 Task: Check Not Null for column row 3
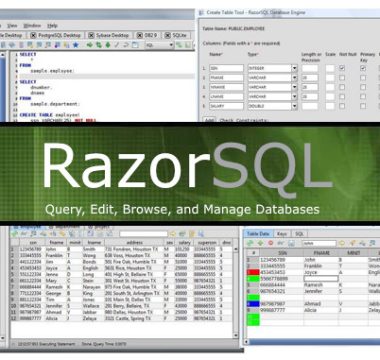pyautogui.click(x=342, y=87)
